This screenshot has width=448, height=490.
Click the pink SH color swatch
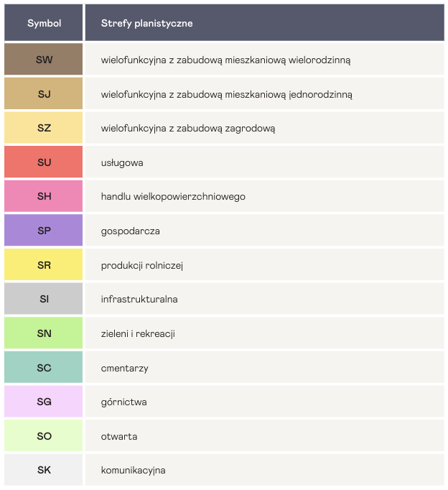pyautogui.click(x=44, y=196)
